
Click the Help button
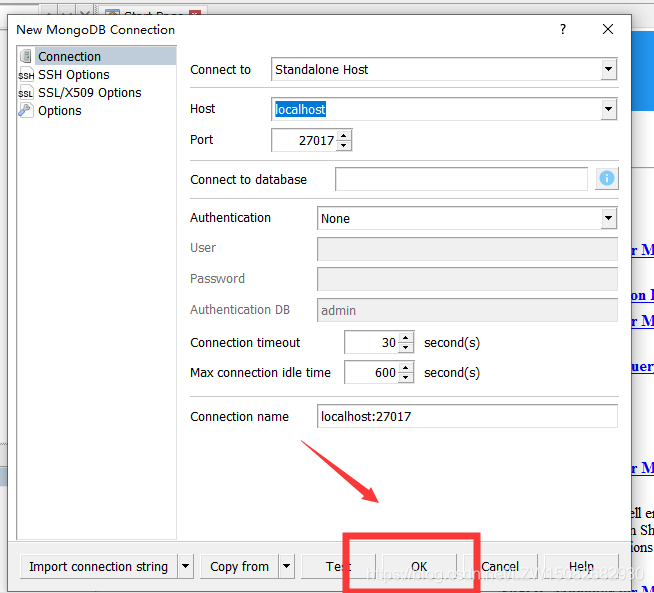coord(581,566)
